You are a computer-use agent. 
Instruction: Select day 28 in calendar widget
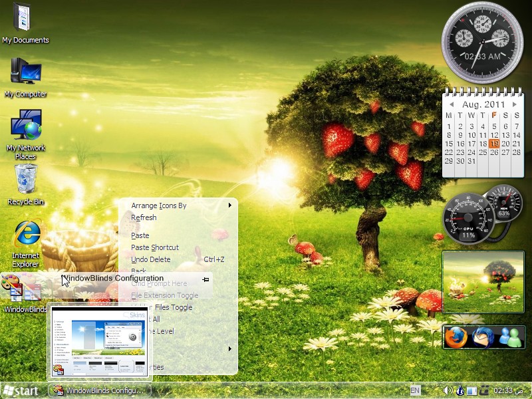pos(517,152)
